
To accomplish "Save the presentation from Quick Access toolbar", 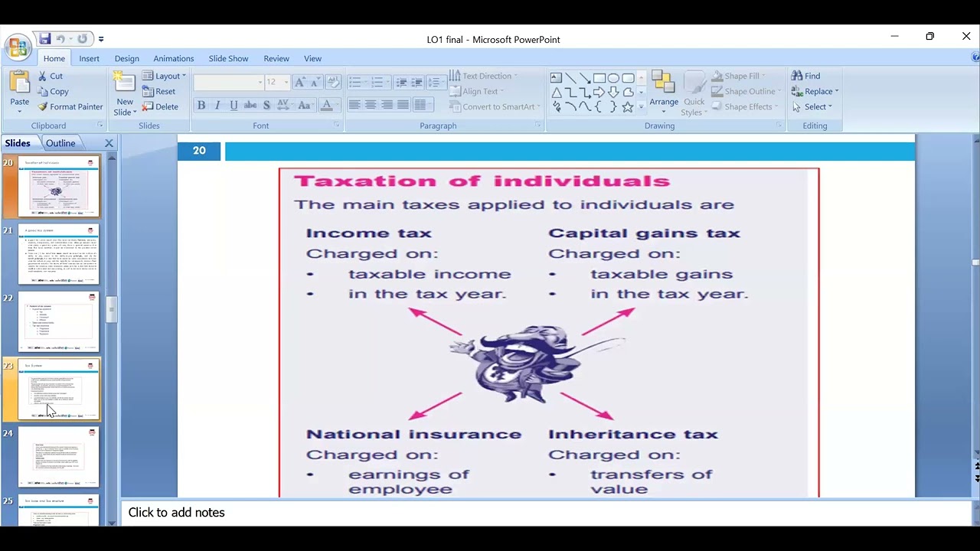I will click(44, 38).
